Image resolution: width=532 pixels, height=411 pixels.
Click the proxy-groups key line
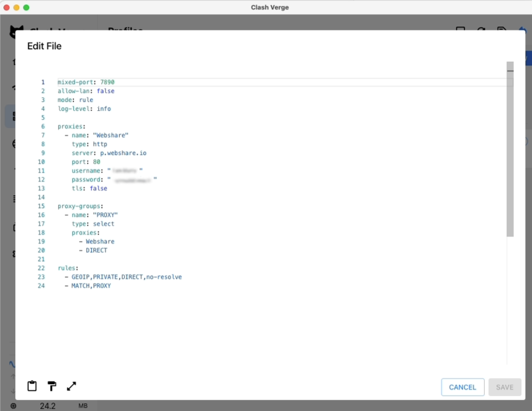click(80, 206)
